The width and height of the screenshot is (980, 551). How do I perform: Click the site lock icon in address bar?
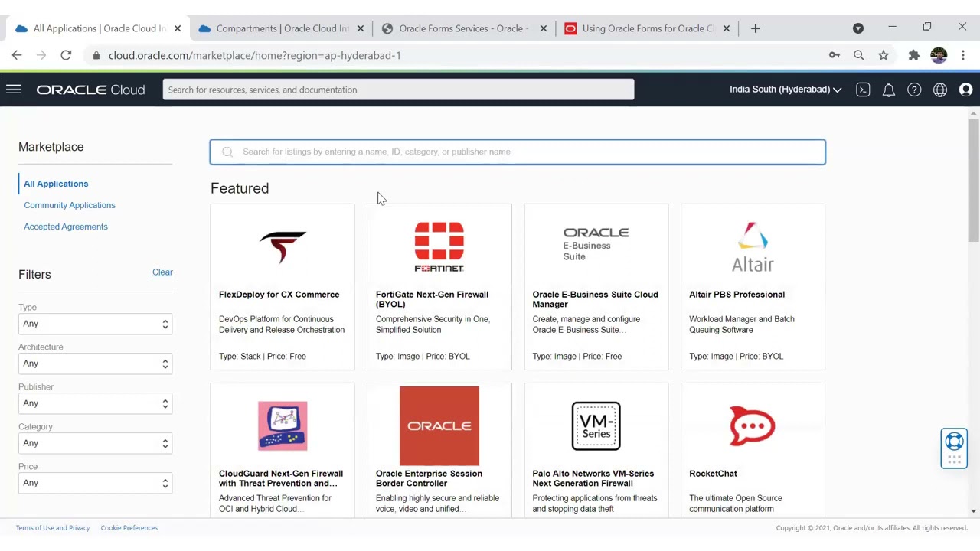tap(96, 55)
